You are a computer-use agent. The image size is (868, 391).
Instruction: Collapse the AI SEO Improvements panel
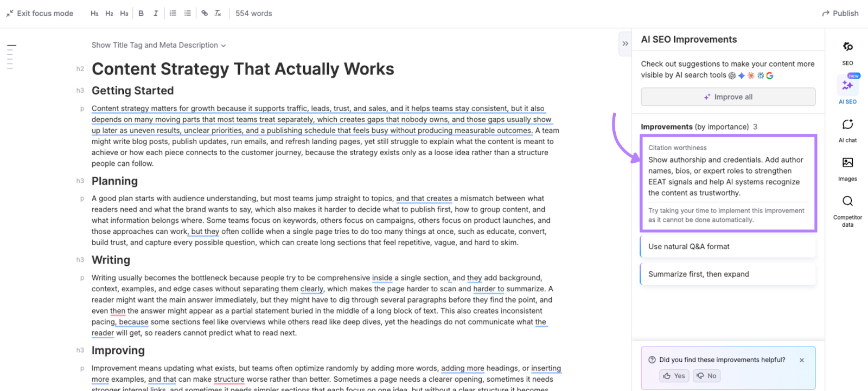click(x=626, y=43)
